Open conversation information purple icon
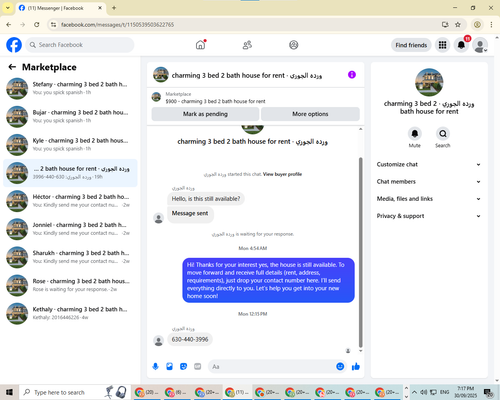The height and width of the screenshot is (400, 500). coord(352,75)
